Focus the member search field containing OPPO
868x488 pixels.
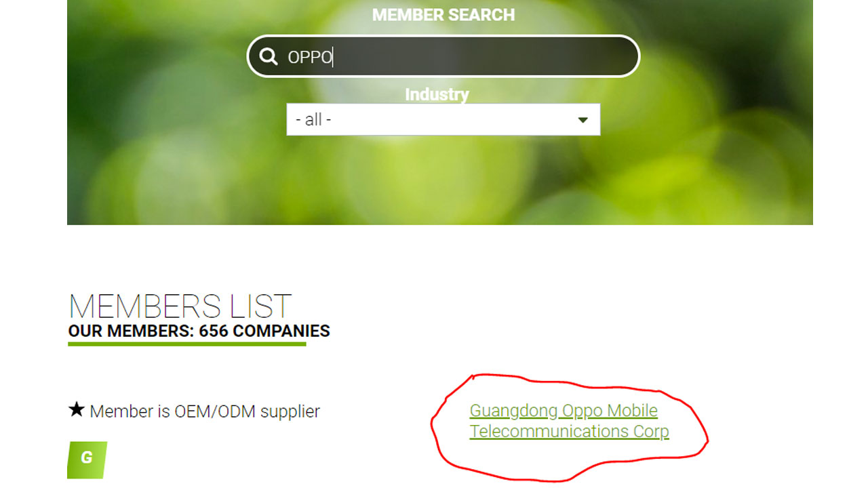coord(443,56)
